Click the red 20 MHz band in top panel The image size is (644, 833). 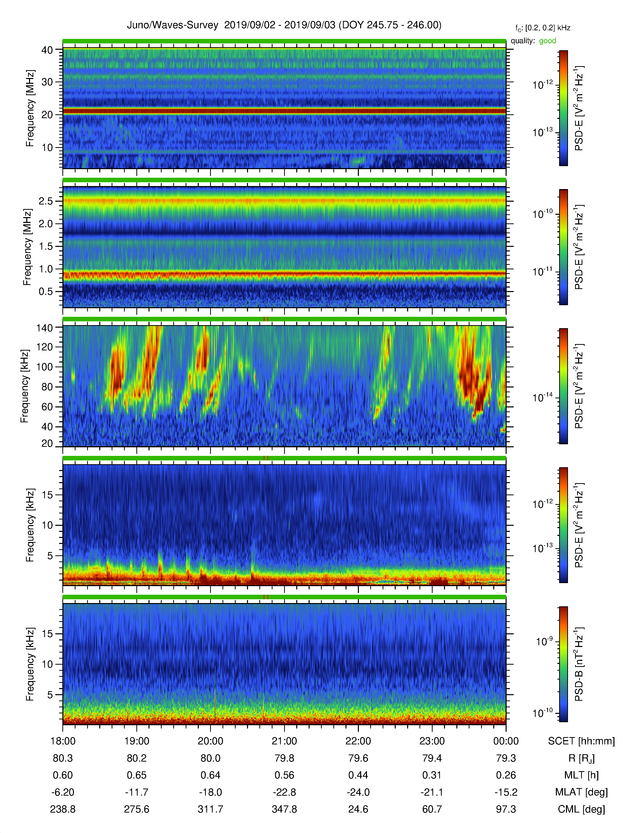[284, 111]
